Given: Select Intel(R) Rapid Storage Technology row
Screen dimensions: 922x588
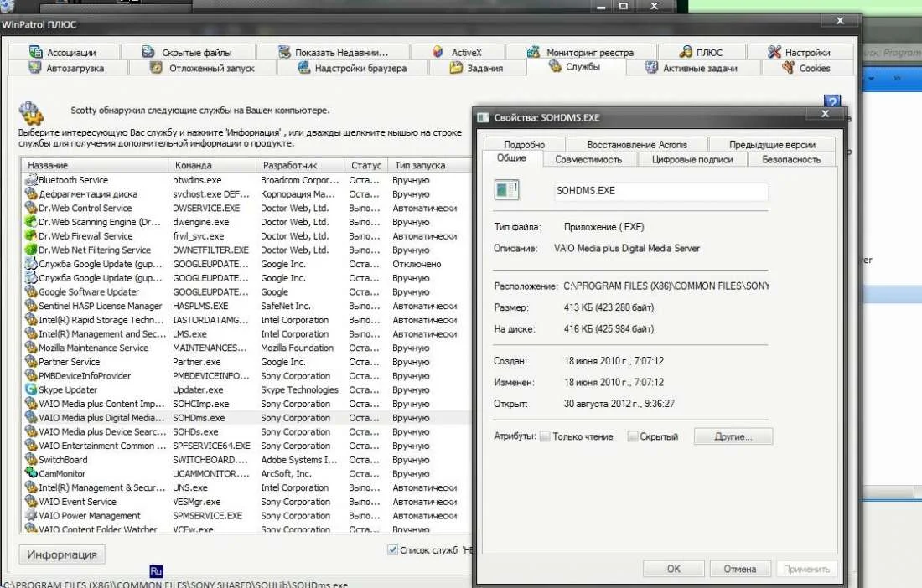Looking at the screenshot, I should tap(247, 320).
